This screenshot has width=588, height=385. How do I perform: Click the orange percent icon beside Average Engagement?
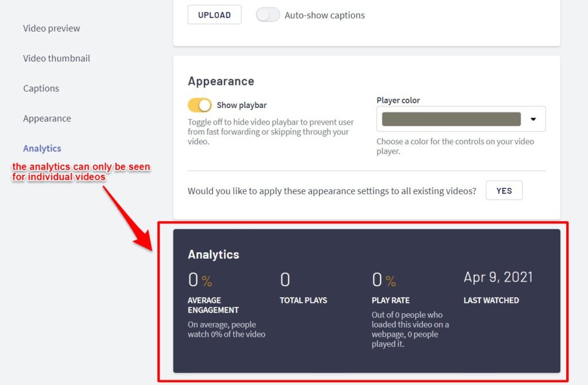(207, 281)
